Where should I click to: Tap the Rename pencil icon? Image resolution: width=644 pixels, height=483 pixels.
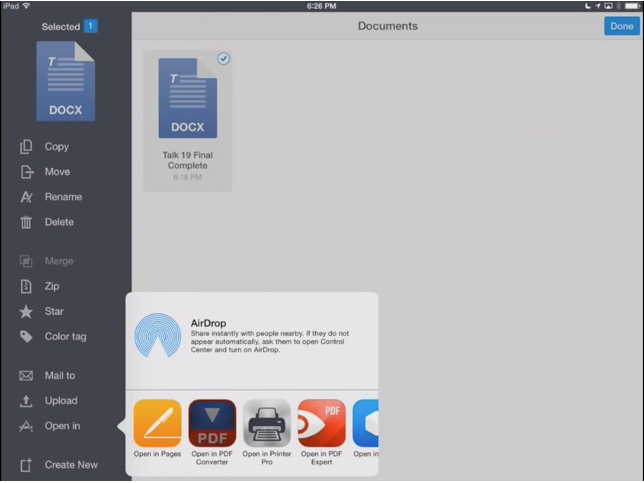26,197
